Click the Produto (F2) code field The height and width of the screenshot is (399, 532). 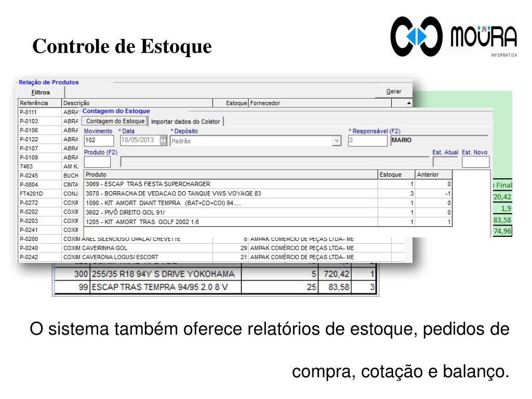(97, 162)
